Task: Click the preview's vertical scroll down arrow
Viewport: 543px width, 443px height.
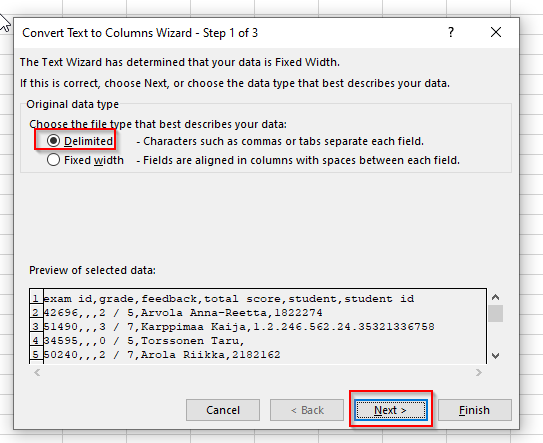Action: point(496,356)
